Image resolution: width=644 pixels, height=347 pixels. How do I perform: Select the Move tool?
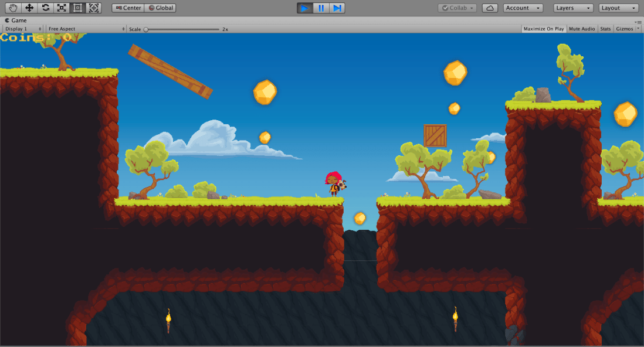point(29,8)
